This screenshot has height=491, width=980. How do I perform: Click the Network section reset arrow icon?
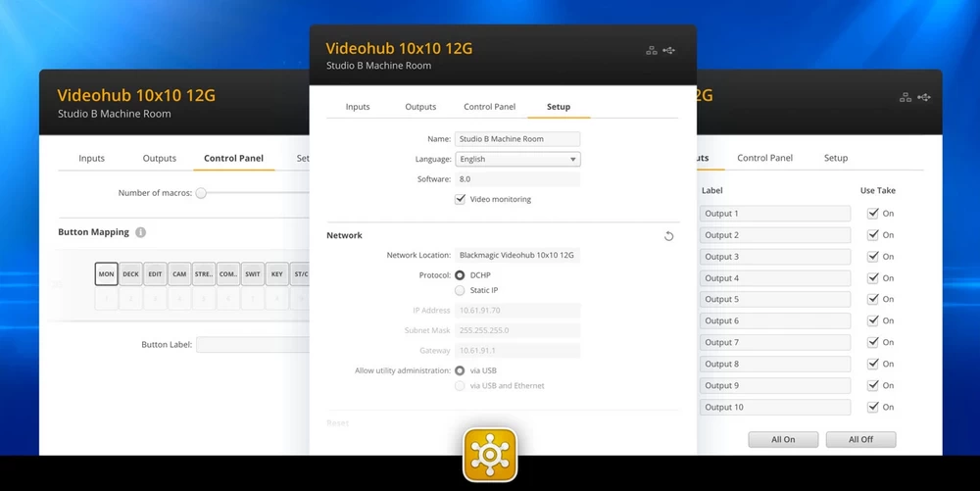point(668,236)
